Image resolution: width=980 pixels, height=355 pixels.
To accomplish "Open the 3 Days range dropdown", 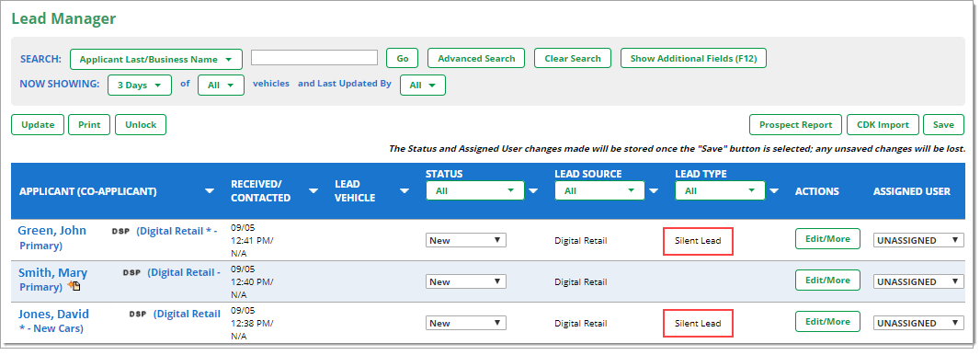I will (140, 85).
